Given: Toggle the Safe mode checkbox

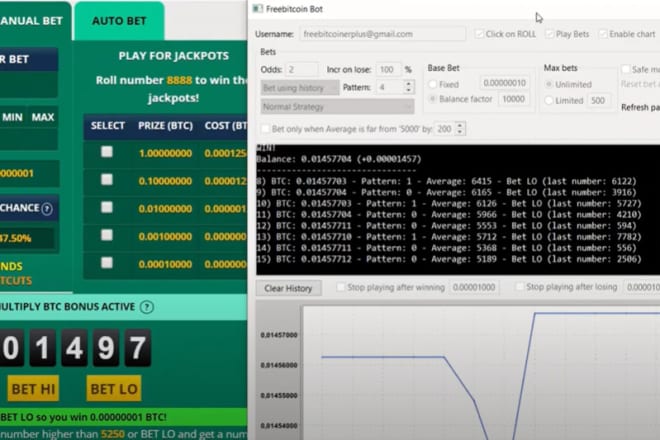Looking at the screenshot, I should pyautogui.click(x=625, y=69).
